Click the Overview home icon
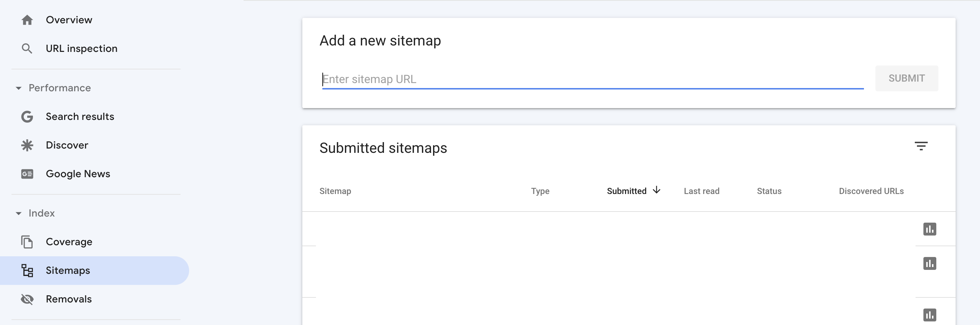Screen dimensions: 980x325 coord(27,20)
